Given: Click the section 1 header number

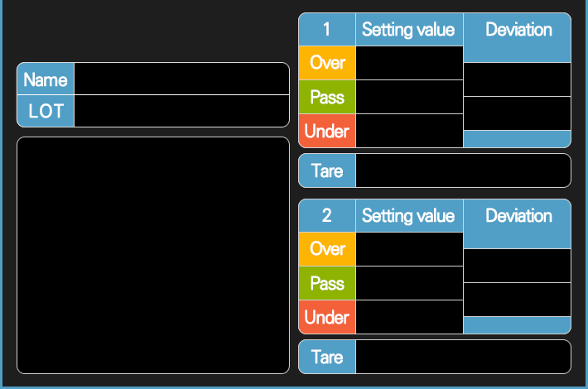Looking at the screenshot, I should pyautogui.click(x=327, y=30).
